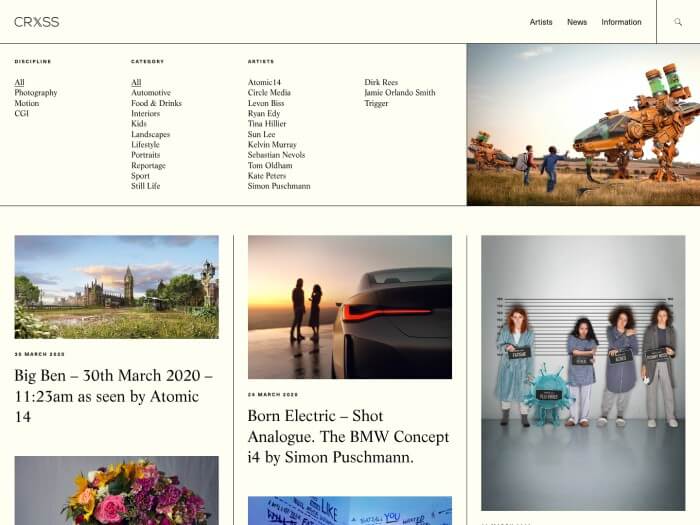Filter by Interiors category

[x=146, y=113]
